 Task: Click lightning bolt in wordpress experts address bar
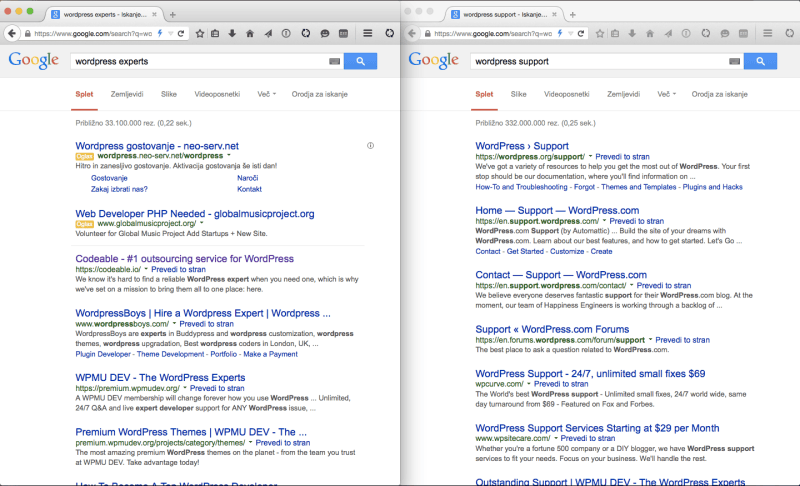(160, 33)
